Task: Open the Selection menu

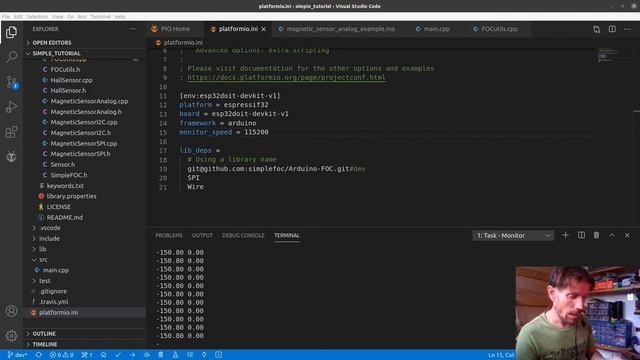Action: point(37,16)
